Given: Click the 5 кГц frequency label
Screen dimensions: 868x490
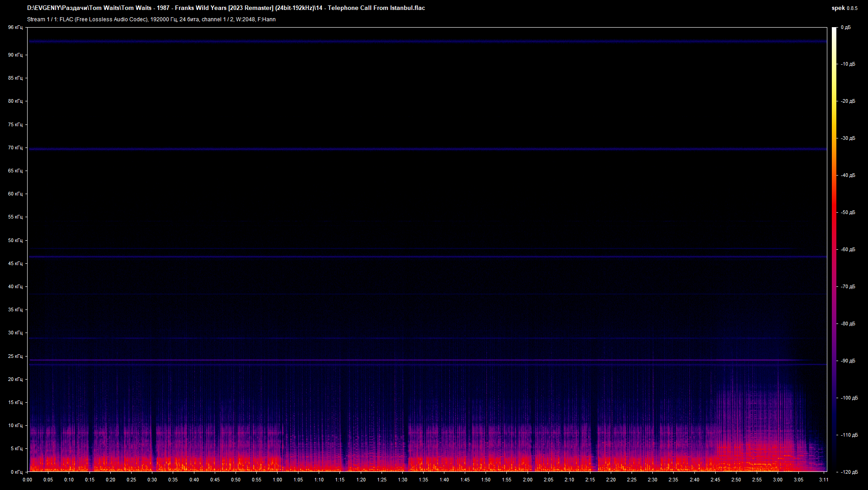Looking at the screenshot, I should pos(17,448).
